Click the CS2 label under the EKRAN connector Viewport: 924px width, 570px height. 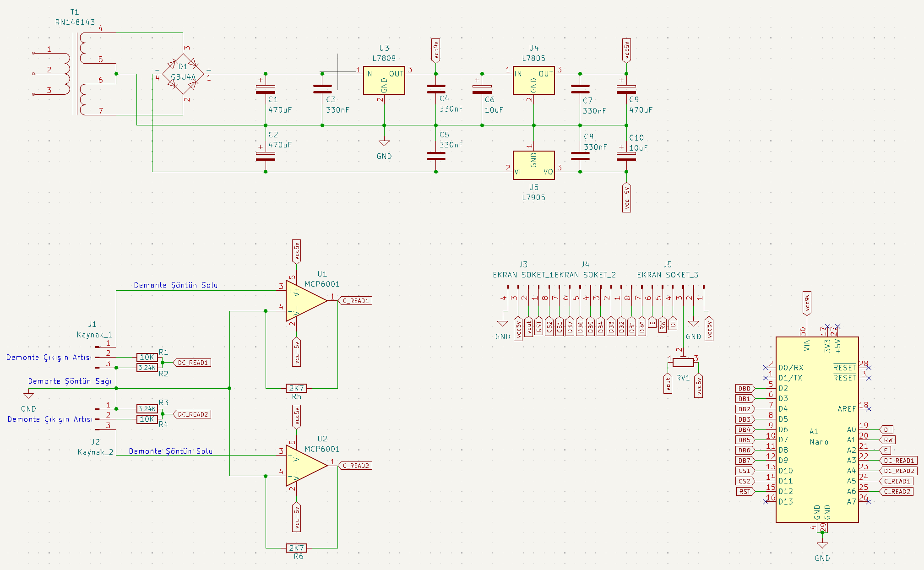[549, 326]
